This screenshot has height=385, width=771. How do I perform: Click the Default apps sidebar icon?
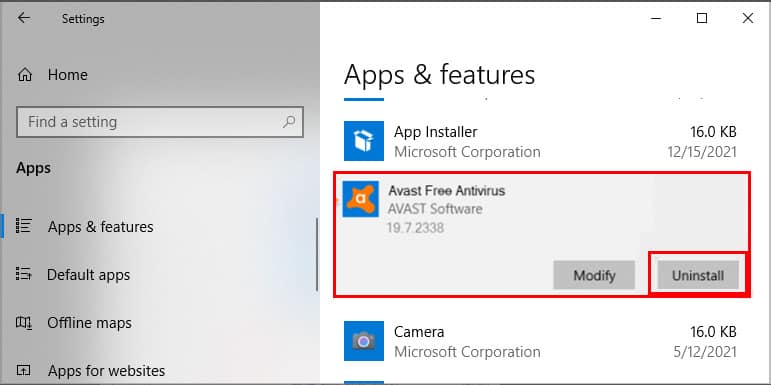click(x=24, y=273)
